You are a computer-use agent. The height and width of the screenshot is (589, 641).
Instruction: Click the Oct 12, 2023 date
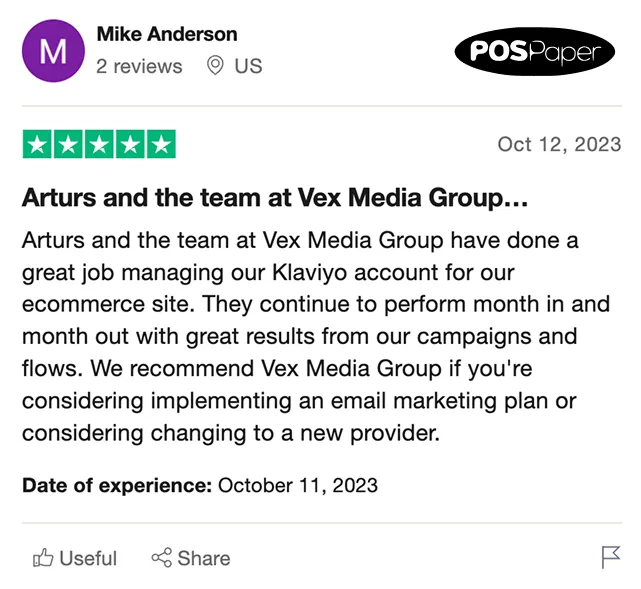(x=559, y=144)
